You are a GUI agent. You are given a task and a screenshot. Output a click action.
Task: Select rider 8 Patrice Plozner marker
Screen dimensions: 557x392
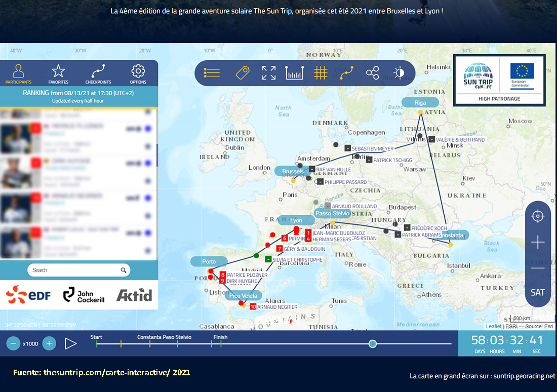(x=244, y=275)
